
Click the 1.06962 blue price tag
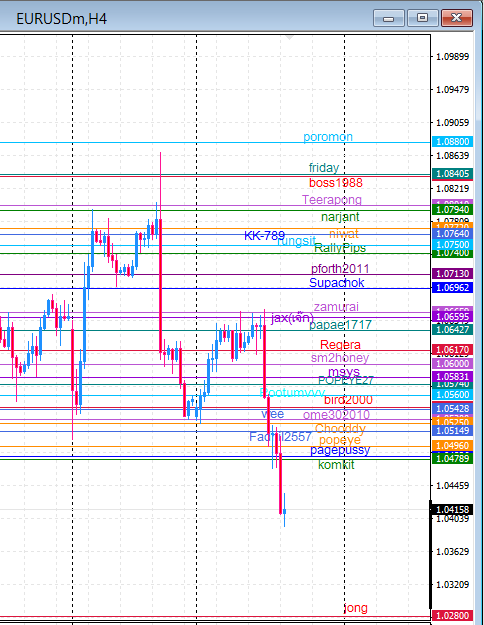(452, 288)
